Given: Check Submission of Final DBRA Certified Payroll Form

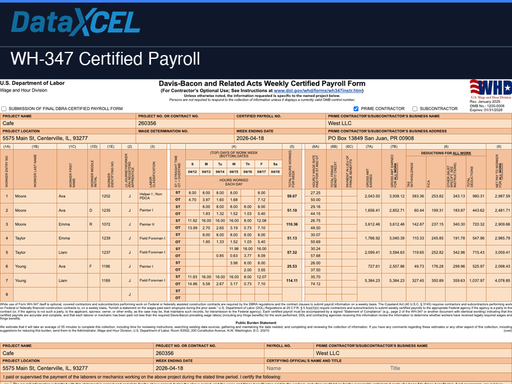Looking at the screenshot, I should pyautogui.click(x=4, y=109).
